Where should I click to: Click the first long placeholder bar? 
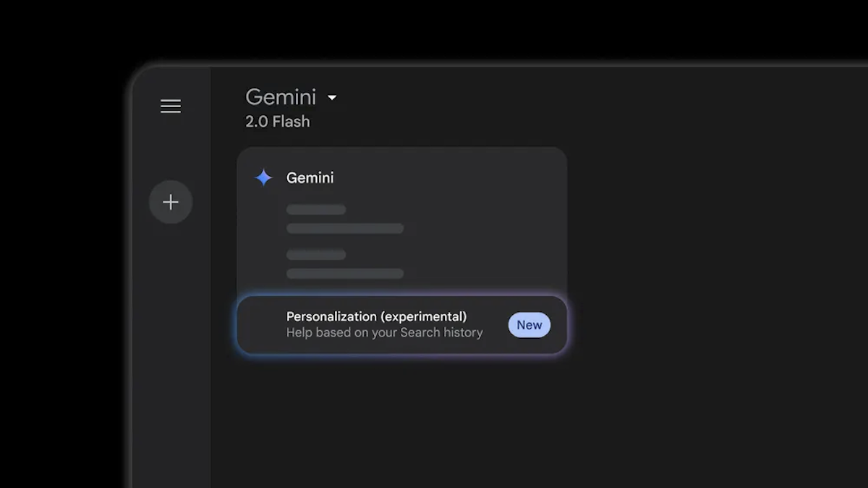coord(345,229)
